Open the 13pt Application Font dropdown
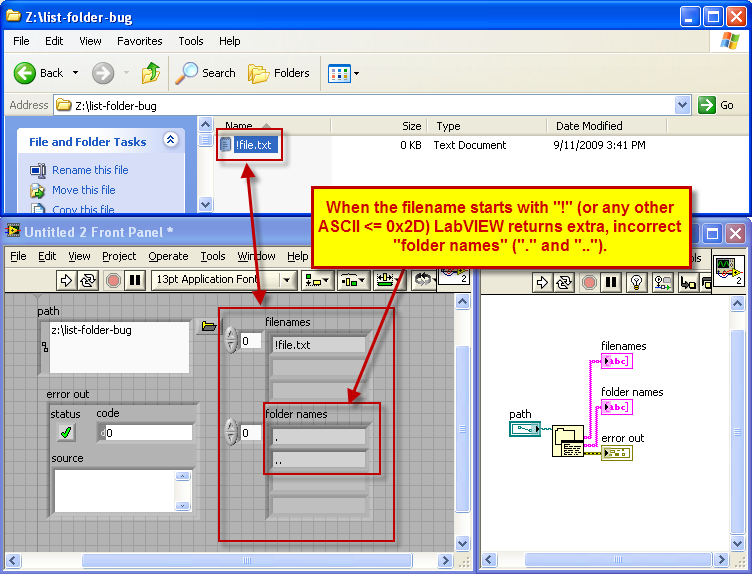This screenshot has height=574, width=752. click(223, 280)
